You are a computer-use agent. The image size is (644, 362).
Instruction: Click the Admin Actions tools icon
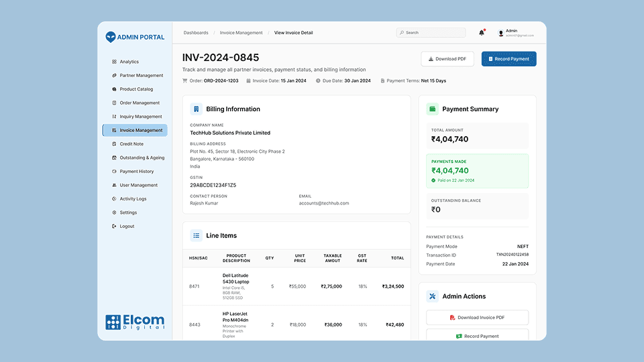pos(433,296)
